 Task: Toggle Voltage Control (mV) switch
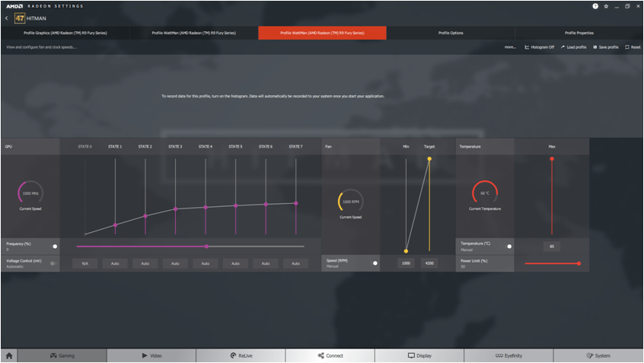(53, 263)
